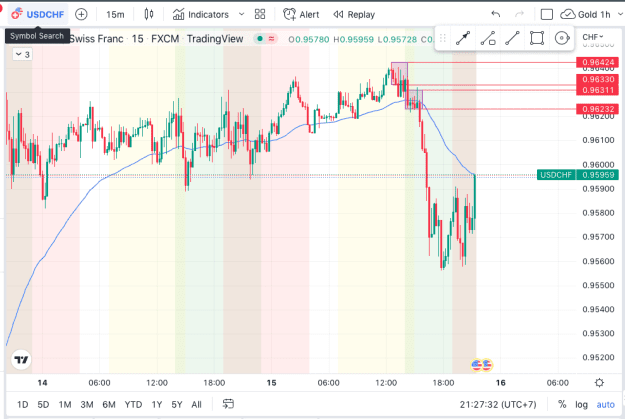This screenshot has height=419, width=625.
Task: Redo the chart action
Action: point(519,14)
